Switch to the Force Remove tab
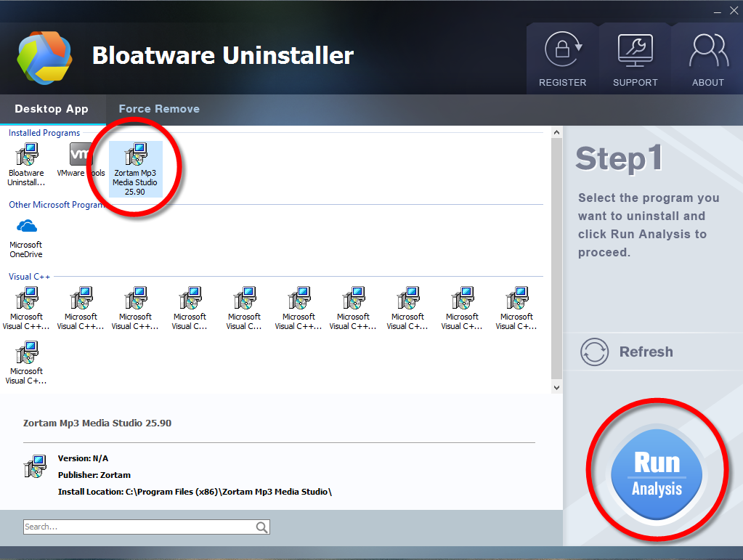Screen dimensions: 743x560 159,109
